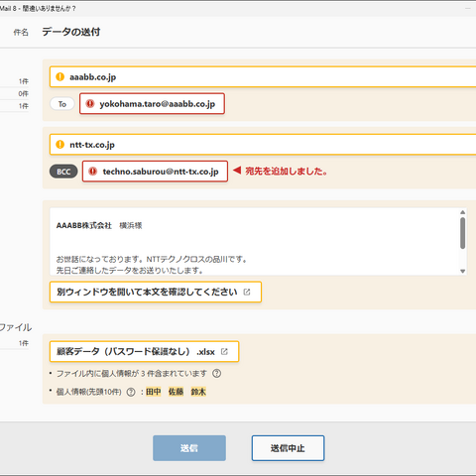The image size is (476, 476).
Task: Click highlighted name 田中
Action: [154, 392]
